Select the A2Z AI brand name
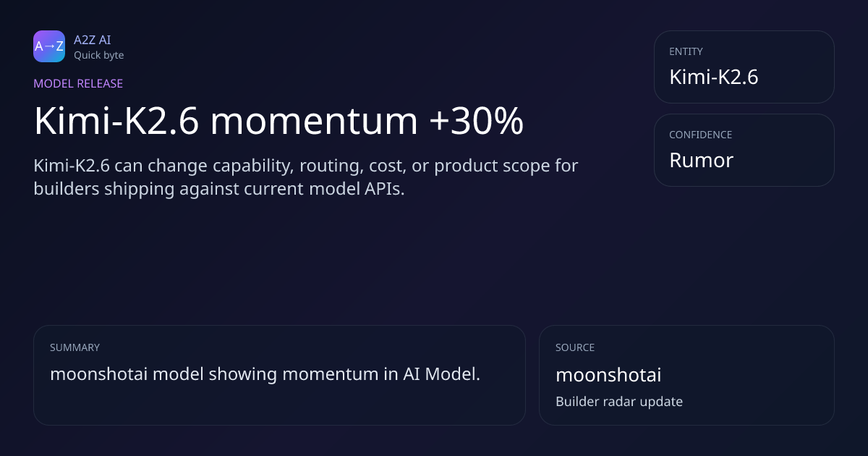 click(92, 40)
